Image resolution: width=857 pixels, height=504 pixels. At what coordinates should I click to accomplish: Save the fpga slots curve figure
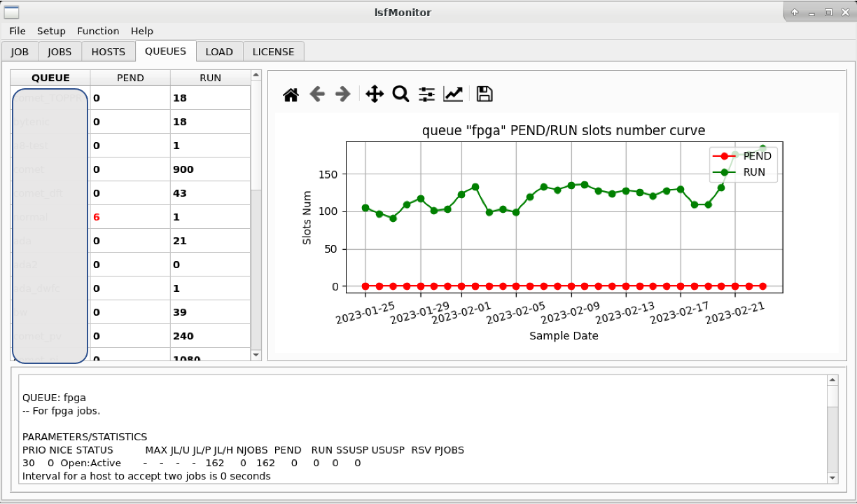pyautogui.click(x=483, y=93)
